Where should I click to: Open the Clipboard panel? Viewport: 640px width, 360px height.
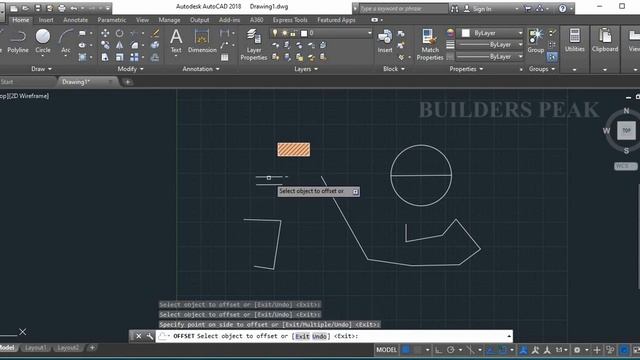604,41
